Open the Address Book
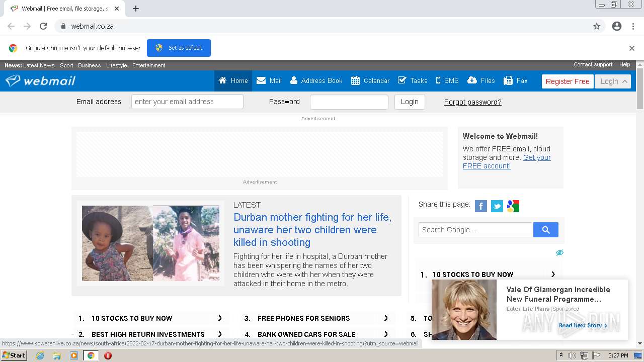This screenshot has width=644, height=362. point(316,80)
